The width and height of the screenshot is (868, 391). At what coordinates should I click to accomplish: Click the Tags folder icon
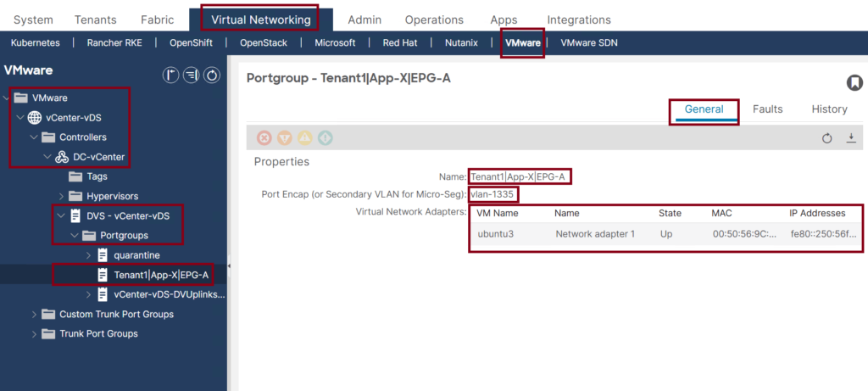pyautogui.click(x=75, y=176)
